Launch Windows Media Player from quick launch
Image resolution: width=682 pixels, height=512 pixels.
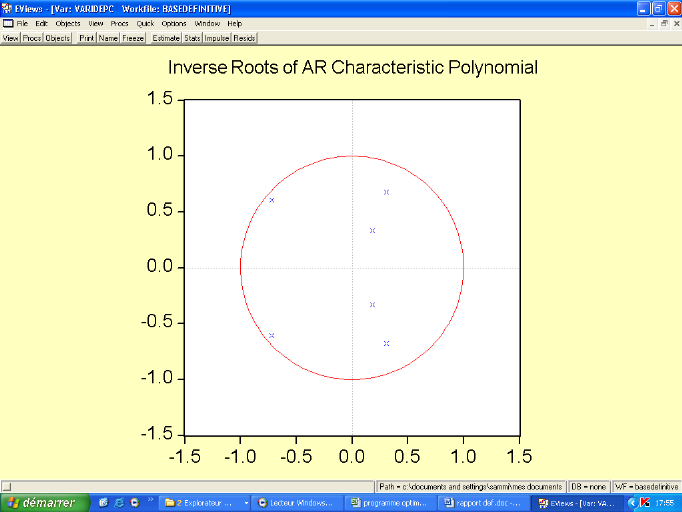point(135,503)
